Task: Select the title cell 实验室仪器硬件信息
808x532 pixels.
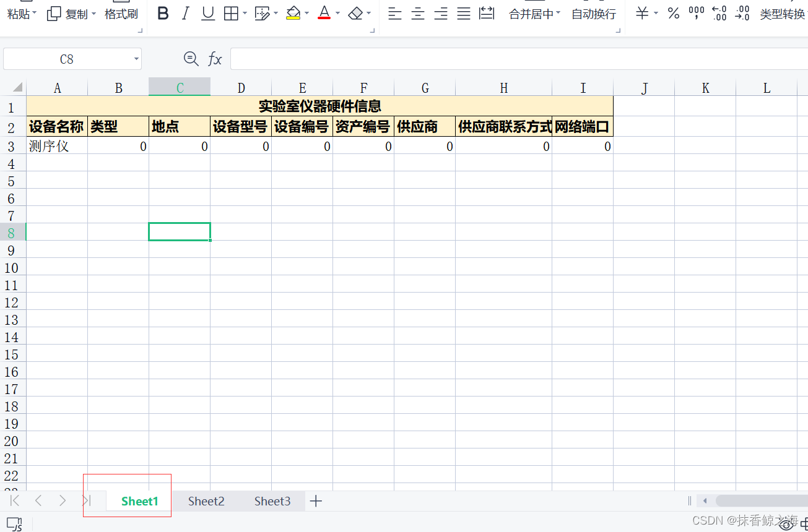Action: [x=319, y=106]
